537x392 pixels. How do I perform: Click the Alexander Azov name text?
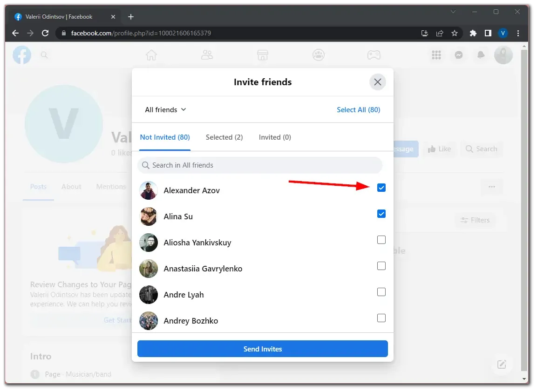pyautogui.click(x=191, y=191)
